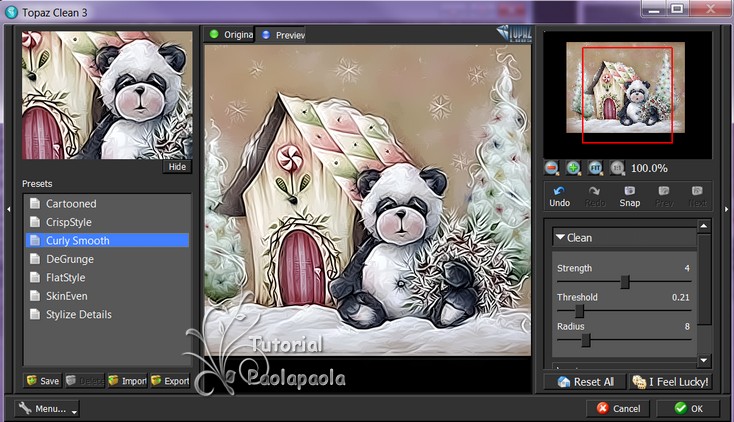Select the Cartooned preset
Image resolution: width=734 pixels, height=422 pixels.
click(107, 204)
